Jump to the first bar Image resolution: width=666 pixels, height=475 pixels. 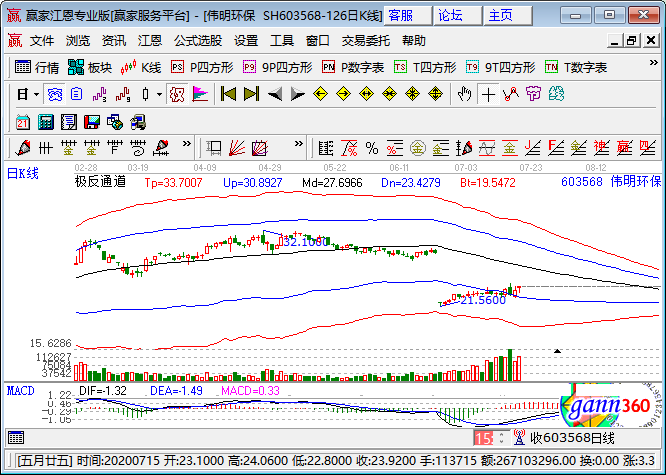pos(229,94)
